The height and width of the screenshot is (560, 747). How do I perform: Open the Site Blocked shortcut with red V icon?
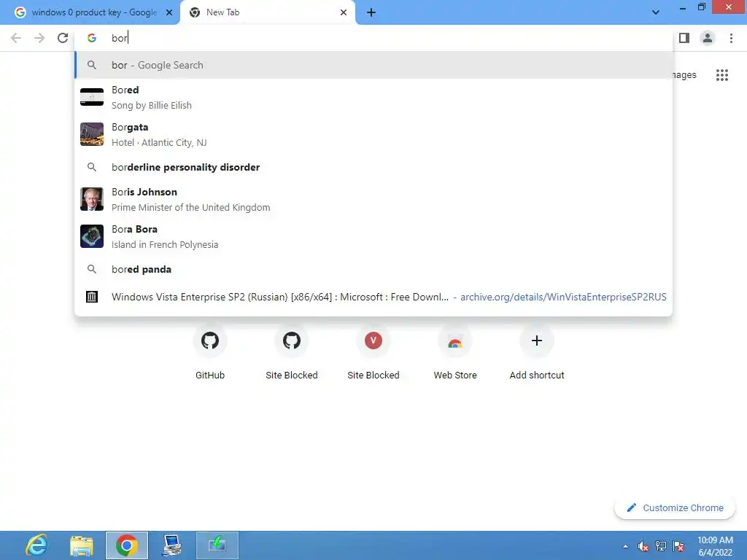pos(373,352)
